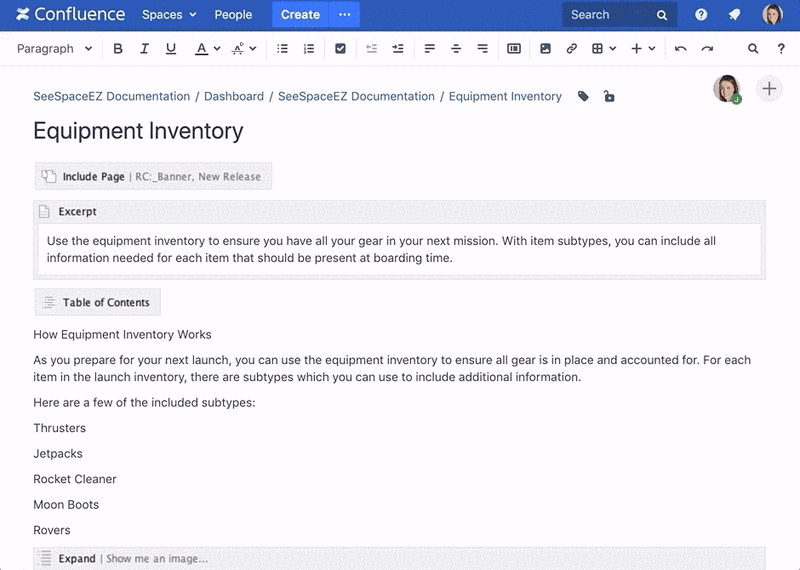Open the Paragraph style dropdown
Screen dimensions: 800x570
pos(55,48)
